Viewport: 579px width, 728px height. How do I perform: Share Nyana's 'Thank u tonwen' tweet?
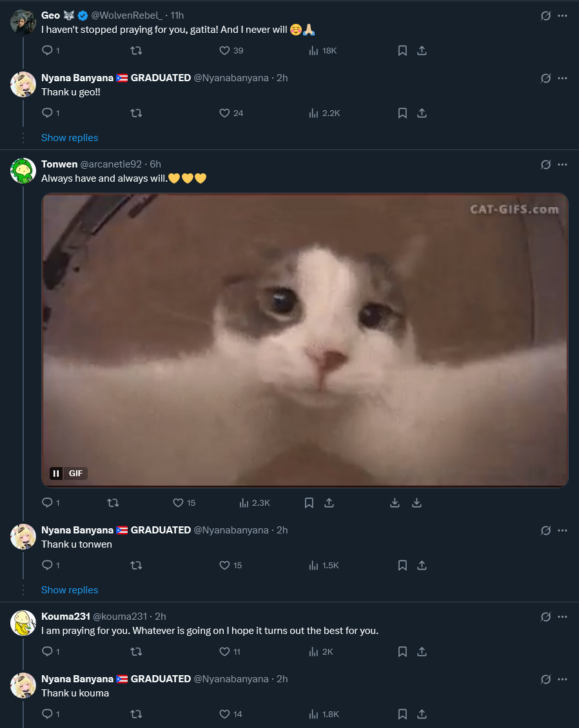coord(422,565)
